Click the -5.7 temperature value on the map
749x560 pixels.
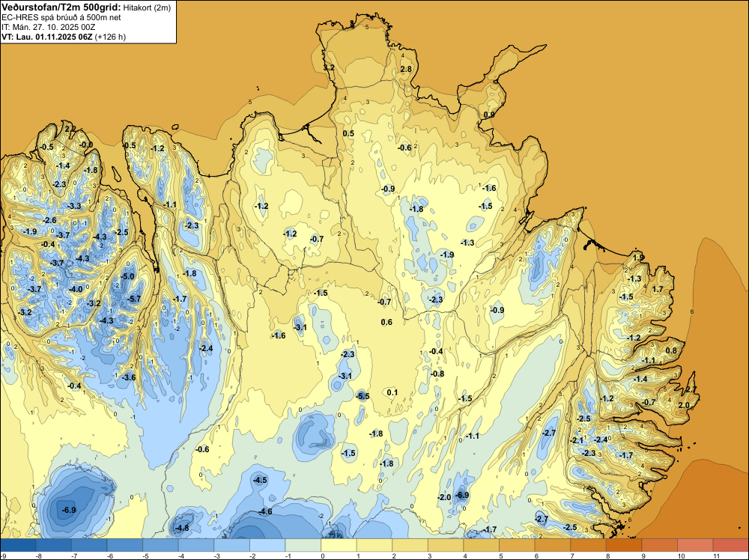[x=134, y=299]
